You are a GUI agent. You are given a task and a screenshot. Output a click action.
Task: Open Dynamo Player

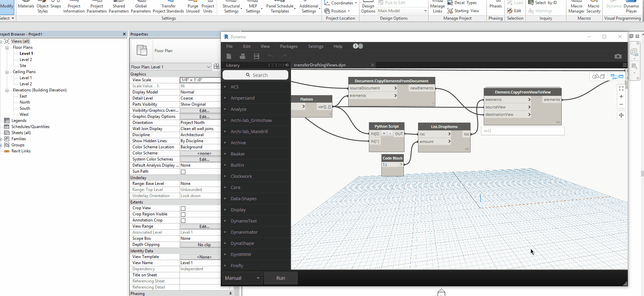631,7
